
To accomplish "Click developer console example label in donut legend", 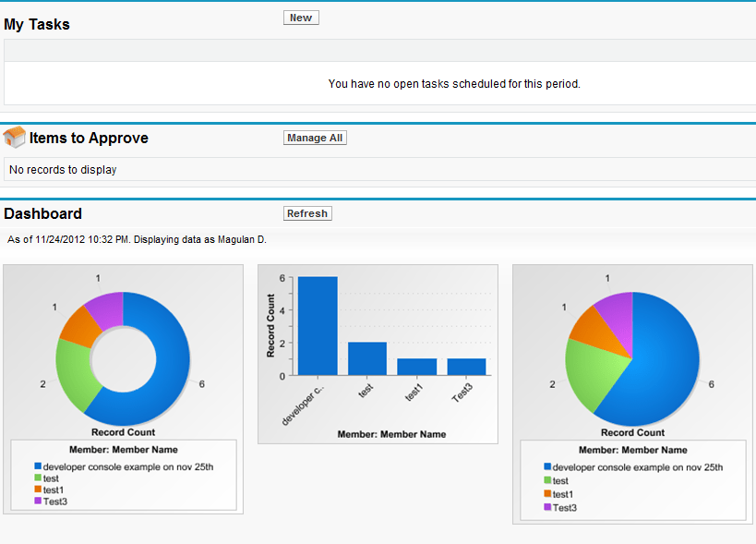I will pos(128,467).
